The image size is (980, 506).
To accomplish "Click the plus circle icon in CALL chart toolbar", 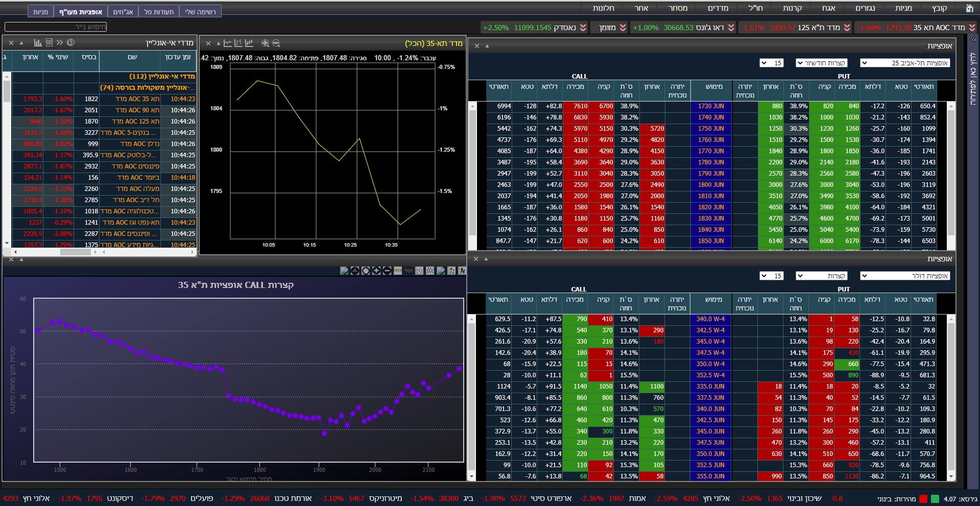I will tap(376, 271).
